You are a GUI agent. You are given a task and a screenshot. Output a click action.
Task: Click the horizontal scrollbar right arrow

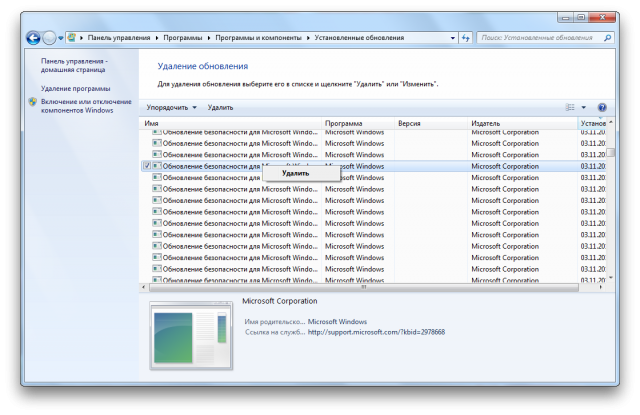point(601,287)
